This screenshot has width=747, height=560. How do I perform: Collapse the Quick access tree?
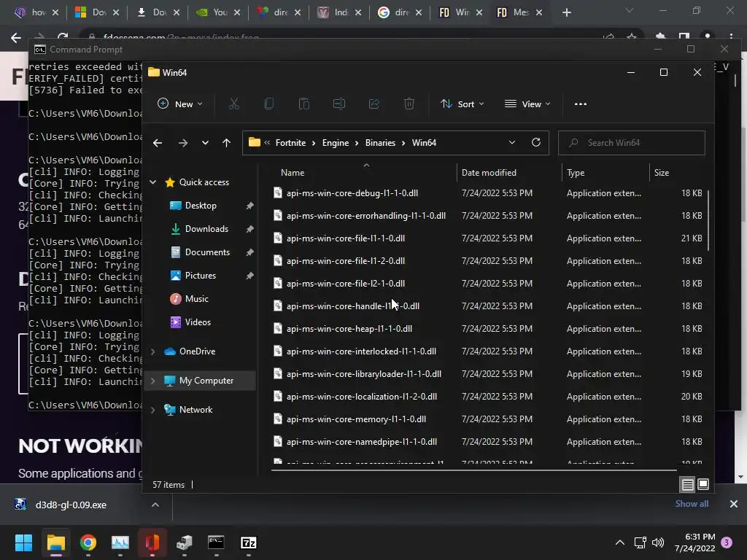(x=153, y=182)
